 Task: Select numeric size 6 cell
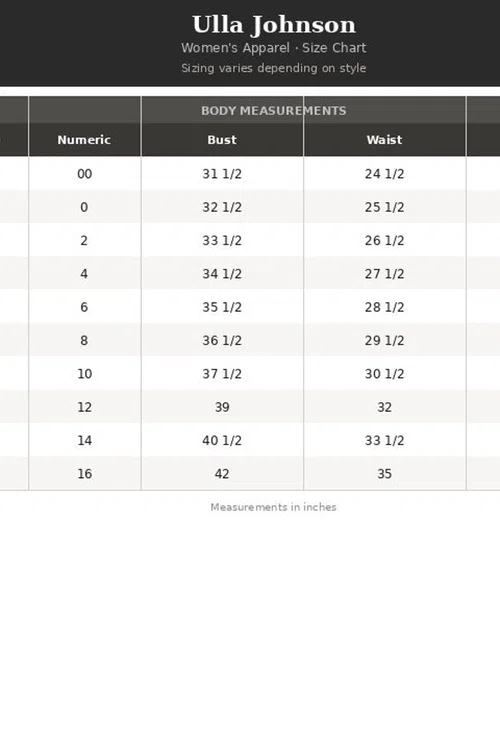click(85, 307)
